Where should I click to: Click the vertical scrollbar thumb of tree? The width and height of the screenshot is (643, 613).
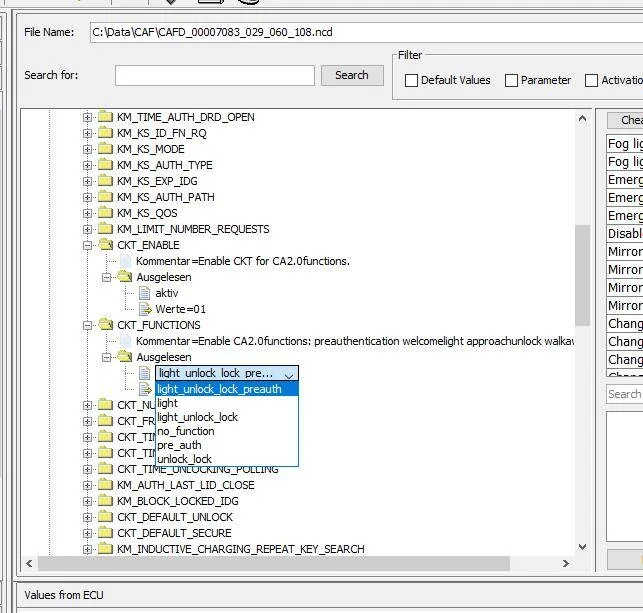coord(582,275)
